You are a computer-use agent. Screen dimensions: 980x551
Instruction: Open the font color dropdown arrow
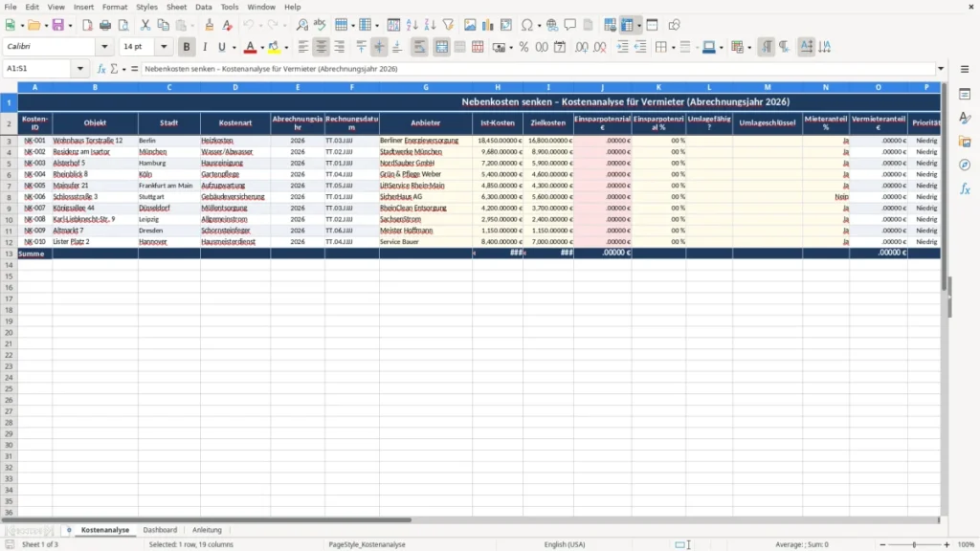click(x=262, y=47)
